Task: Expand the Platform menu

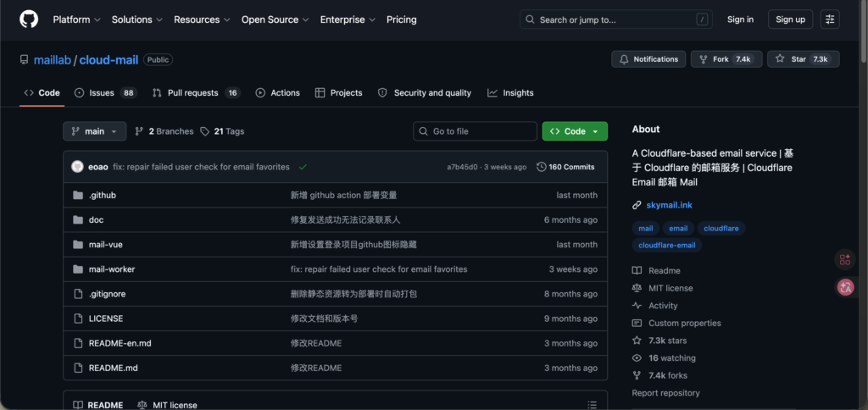Action: (77, 19)
